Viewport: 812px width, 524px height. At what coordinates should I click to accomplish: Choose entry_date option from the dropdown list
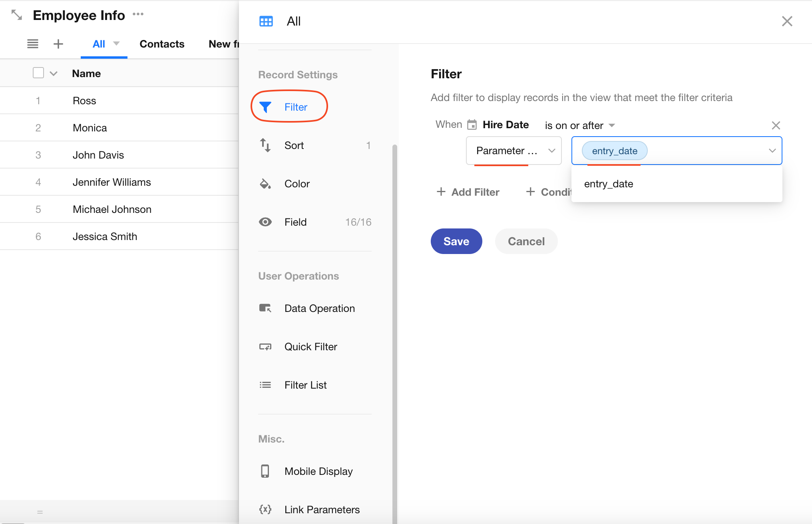[609, 184]
